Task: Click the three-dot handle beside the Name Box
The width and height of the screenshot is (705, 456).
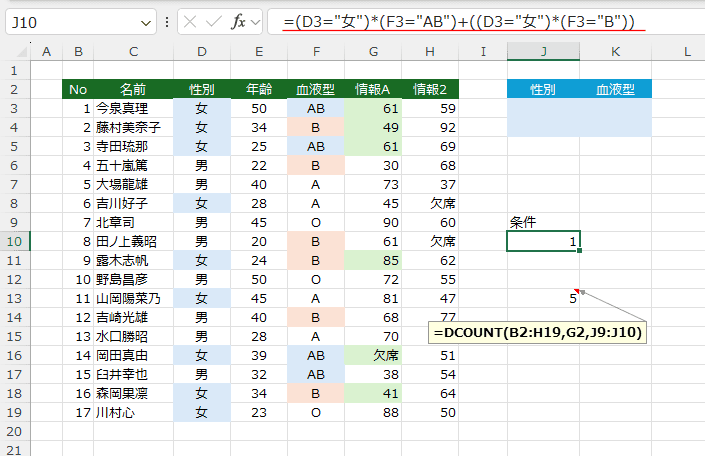Action: [166, 22]
